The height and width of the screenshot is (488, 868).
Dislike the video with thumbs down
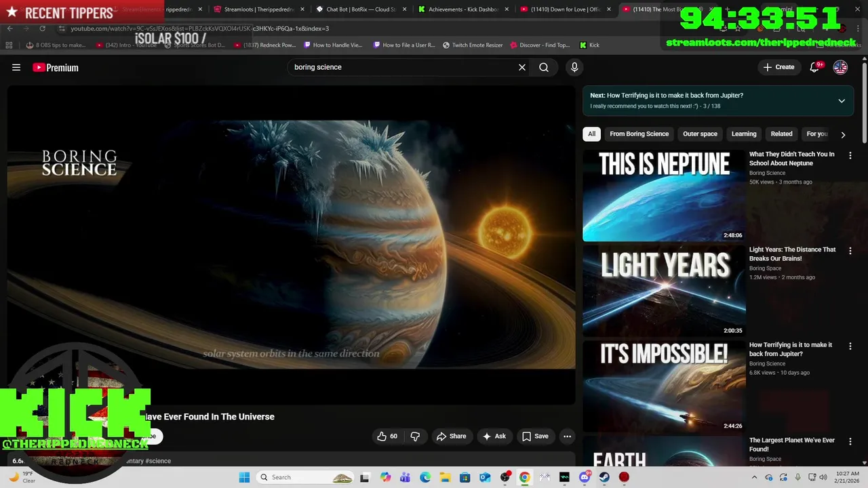click(415, 436)
